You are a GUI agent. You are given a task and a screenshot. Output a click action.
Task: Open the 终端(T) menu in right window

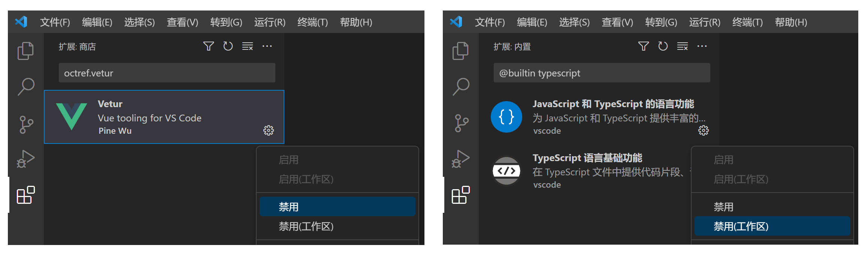coord(747,22)
